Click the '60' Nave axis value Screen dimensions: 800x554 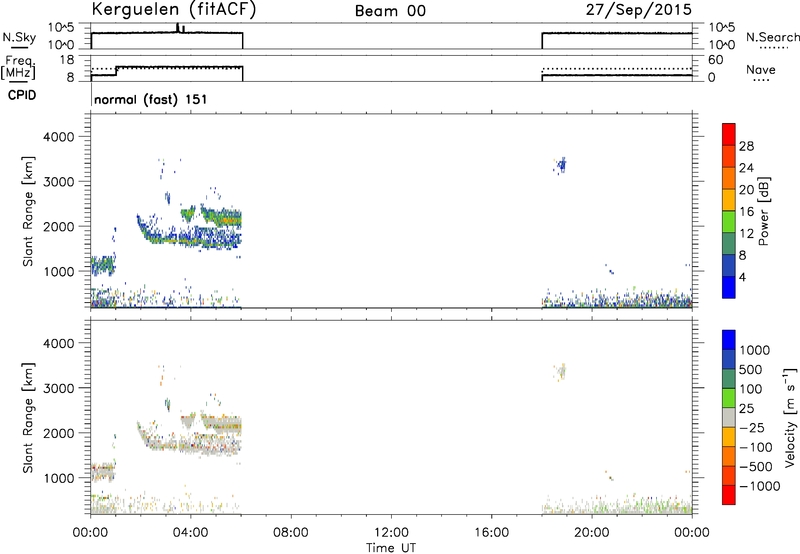point(715,60)
